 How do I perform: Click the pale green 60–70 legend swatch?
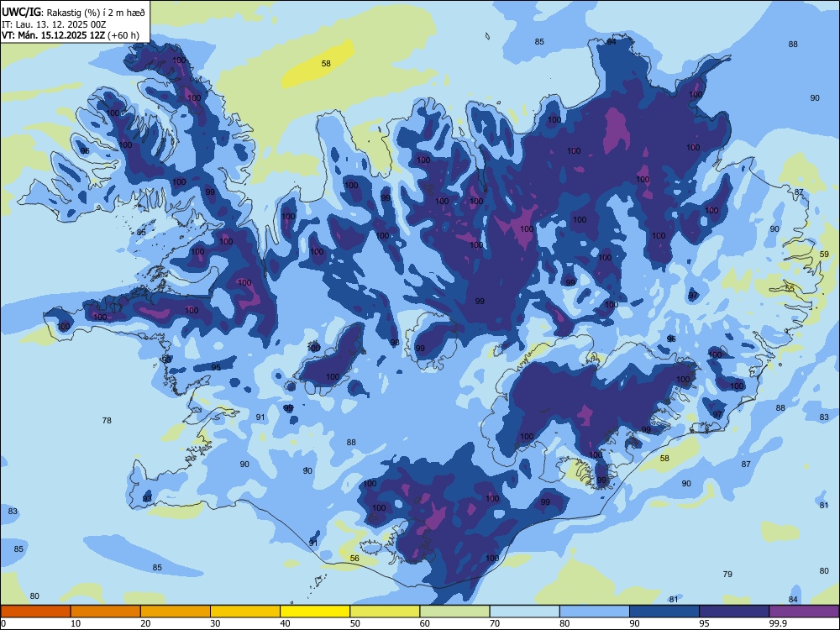pos(454,612)
